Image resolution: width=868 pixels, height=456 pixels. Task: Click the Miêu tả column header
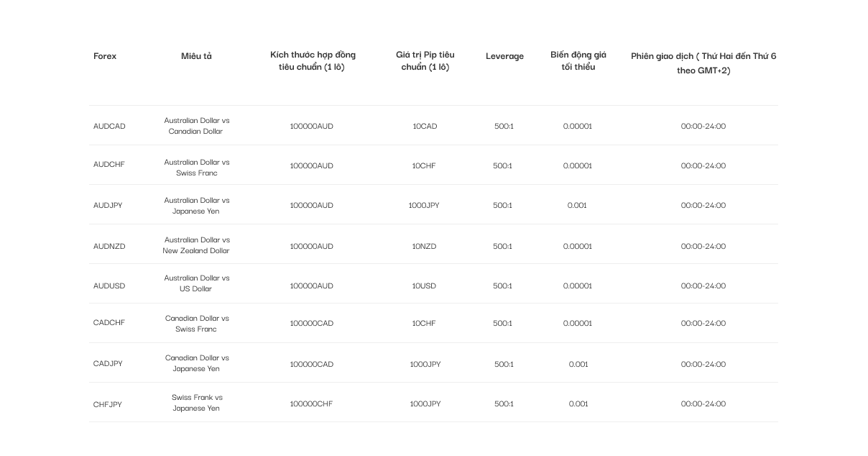pos(196,56)
